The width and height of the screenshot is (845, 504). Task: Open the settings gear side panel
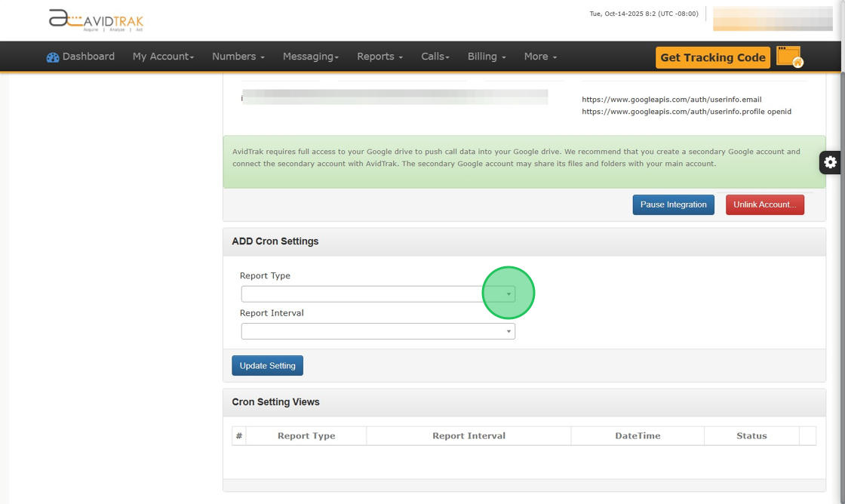pos(830,162)
